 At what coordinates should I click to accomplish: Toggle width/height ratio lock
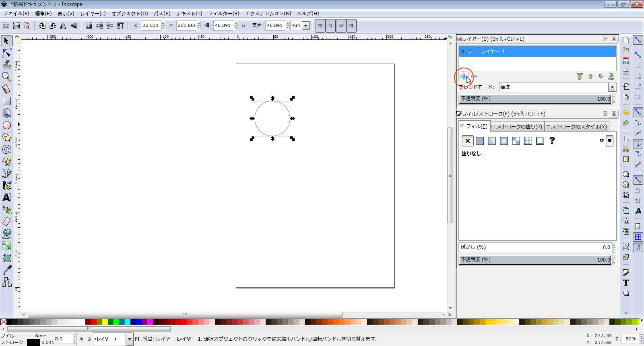tap(244, 26)
